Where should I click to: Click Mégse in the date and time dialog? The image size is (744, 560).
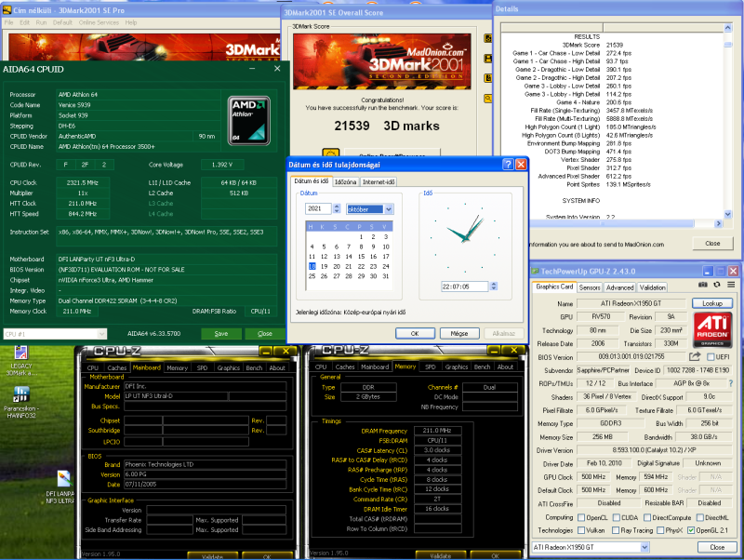click(x=459, y=333)
